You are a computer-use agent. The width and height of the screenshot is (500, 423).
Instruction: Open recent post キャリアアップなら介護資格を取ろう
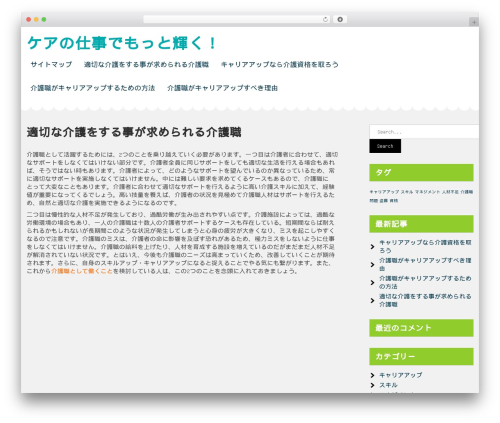pos(425,246)
